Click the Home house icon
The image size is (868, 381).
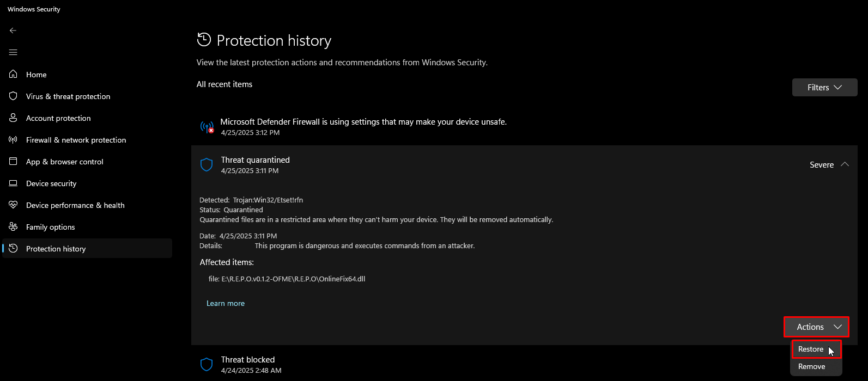point(14,74)
